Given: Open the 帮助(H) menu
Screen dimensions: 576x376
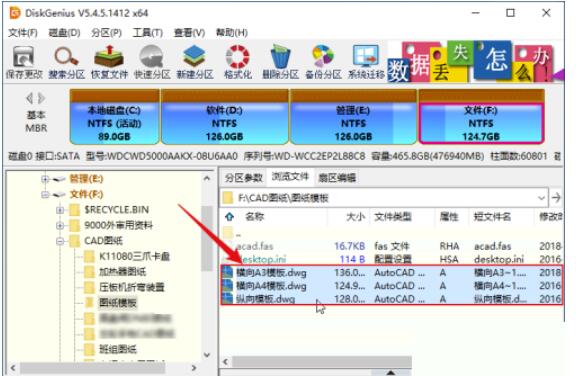Looking at the screenshot, I should click(231, 33).
